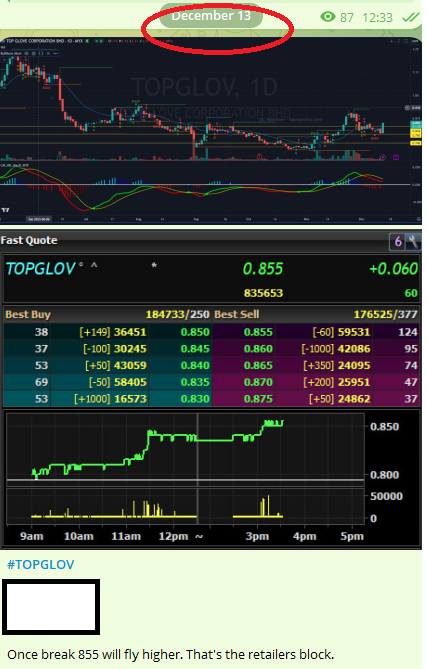
Task: Click the large 0.855 last price
Action: tap(263, 269)
